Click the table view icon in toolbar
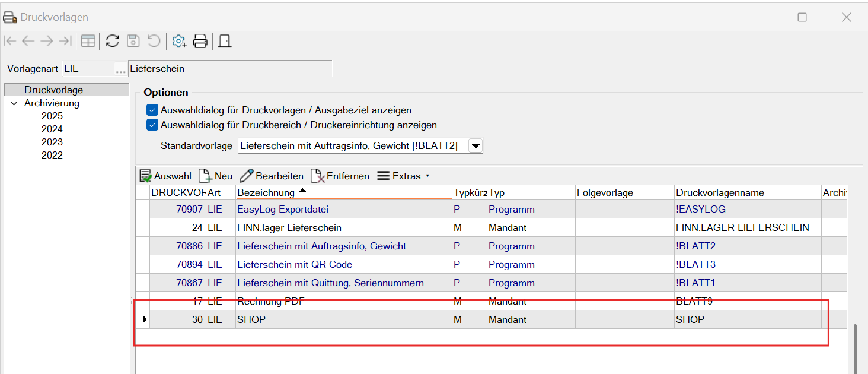868x374 pixels. point(88,41)
